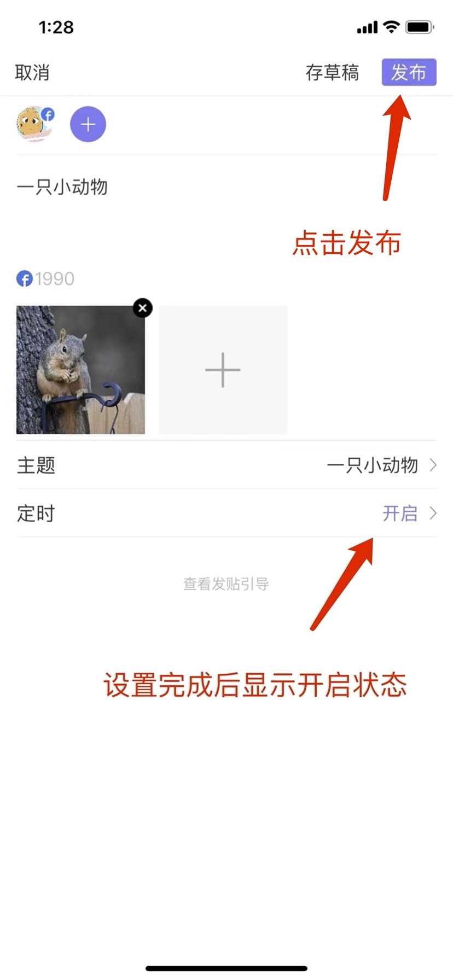453x980 pixels.
Task: Open the squirrel photo thumbnail
Action: [80, 370]
